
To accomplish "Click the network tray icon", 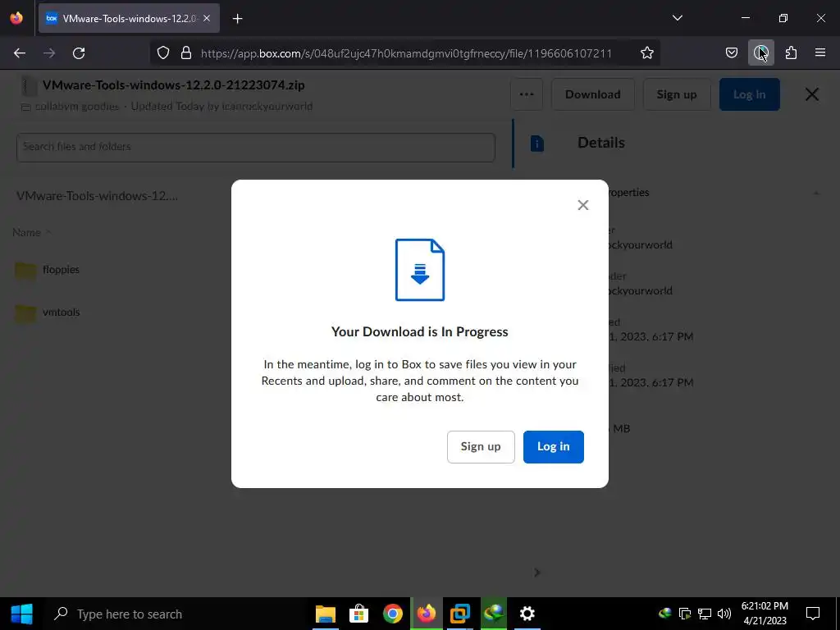I will point(705,614).
